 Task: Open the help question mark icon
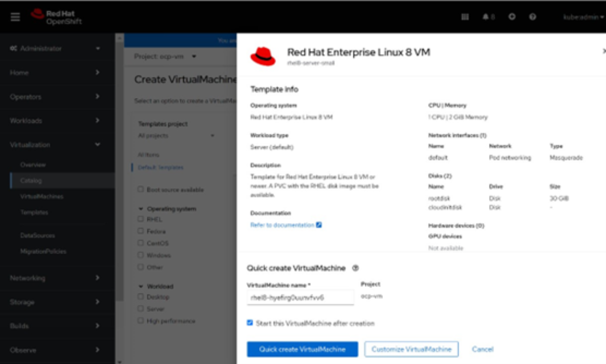(532, 17)
